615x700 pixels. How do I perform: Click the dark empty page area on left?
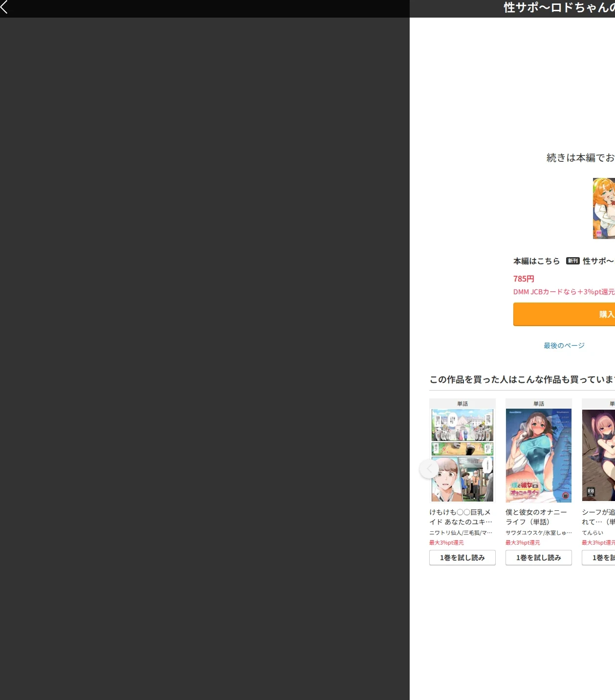(205, 359)
